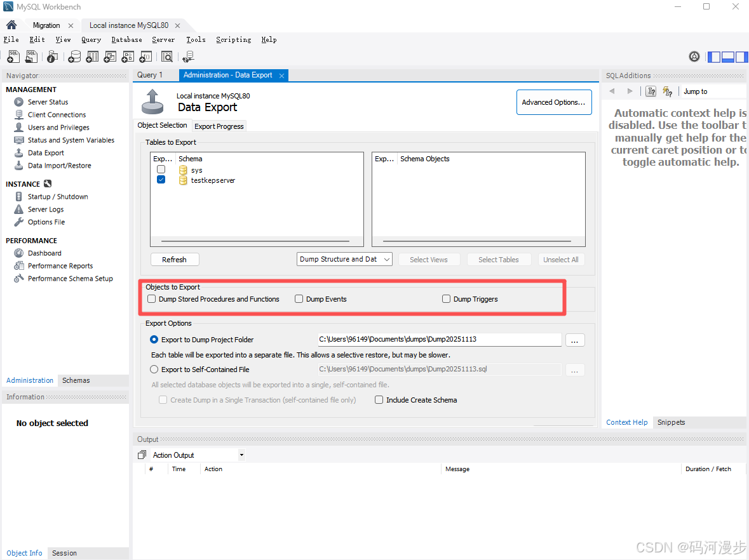
Task: Create a new SQL tab icon
Action: [13, 57]
